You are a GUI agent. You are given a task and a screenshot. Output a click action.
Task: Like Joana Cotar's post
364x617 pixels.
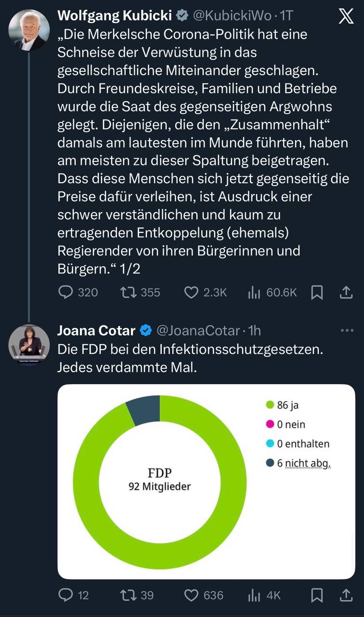click(x=192, y=595)
